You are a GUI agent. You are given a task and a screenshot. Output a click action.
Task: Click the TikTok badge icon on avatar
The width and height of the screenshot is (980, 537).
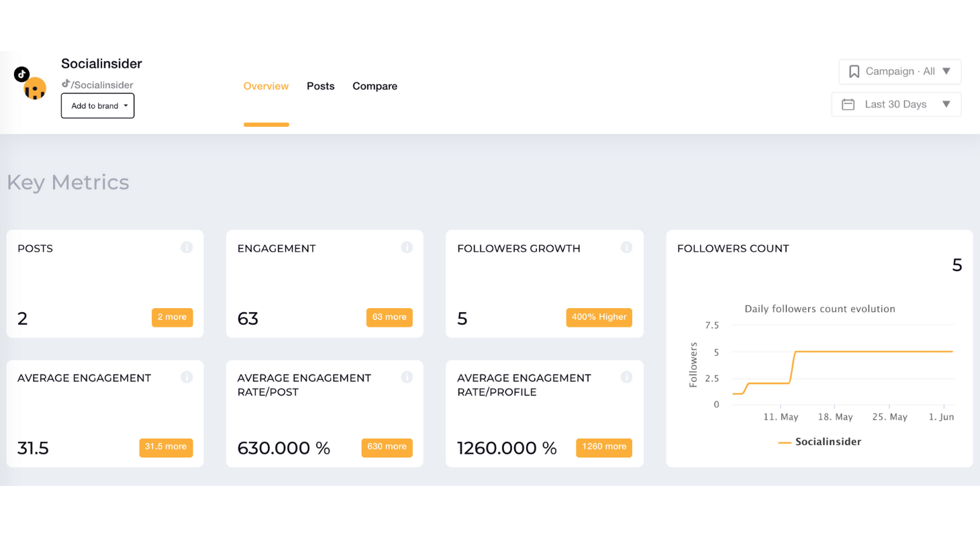tap(22, 75)
